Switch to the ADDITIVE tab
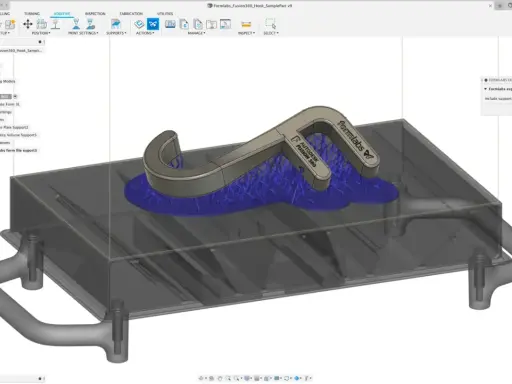Viewport: 512px width, 384px height. [62, 14]
